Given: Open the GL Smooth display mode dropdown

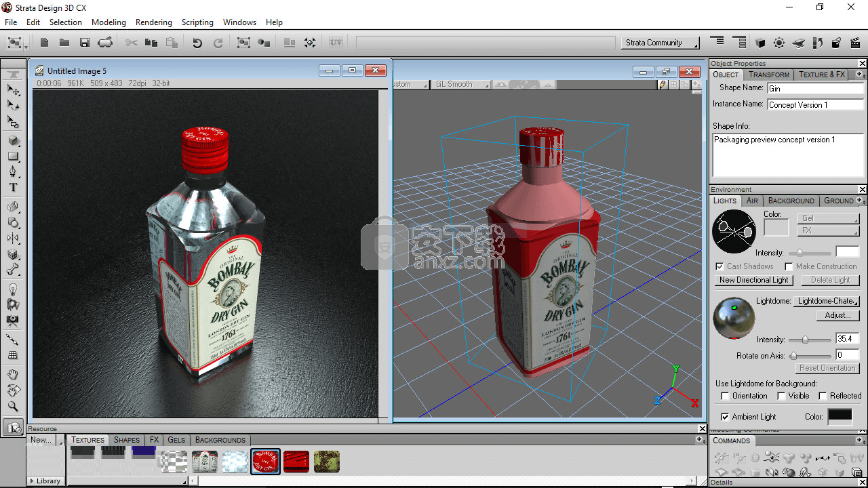Looking at the screenshot, I should [x=461, y=85].
